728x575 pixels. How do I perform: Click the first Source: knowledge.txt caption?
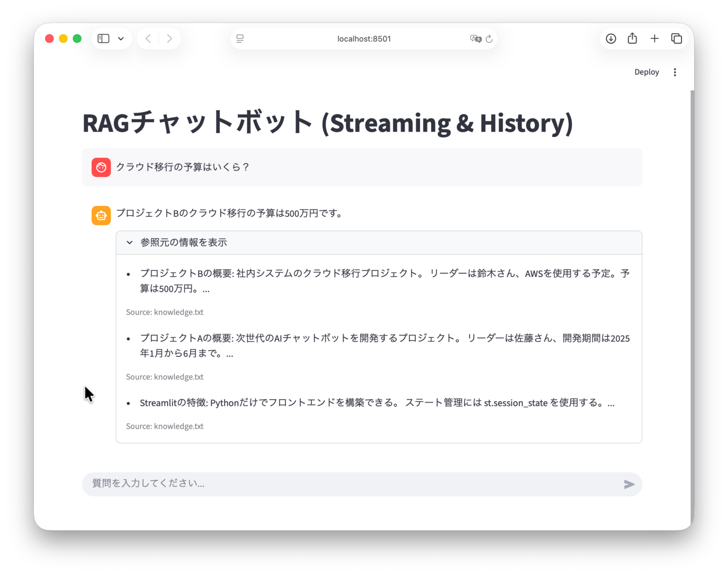pyautogui.click(x=164, y=312)
